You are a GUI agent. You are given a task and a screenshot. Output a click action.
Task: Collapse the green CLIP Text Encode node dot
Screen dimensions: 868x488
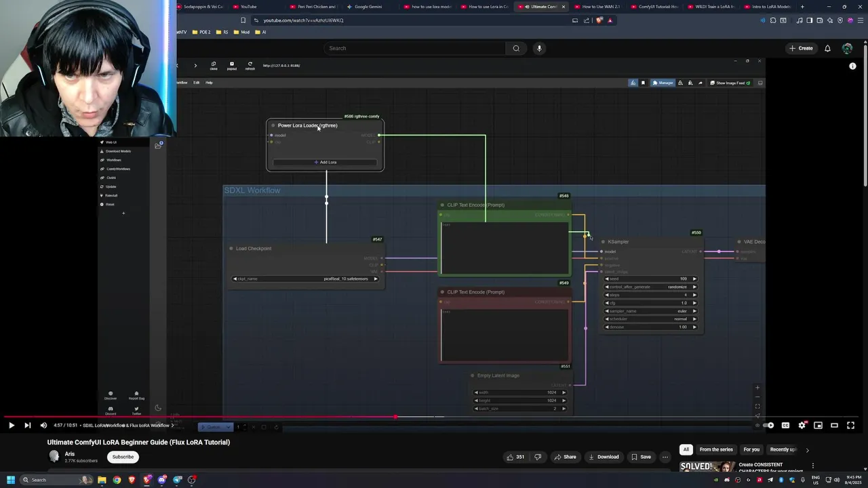[442, 205]
